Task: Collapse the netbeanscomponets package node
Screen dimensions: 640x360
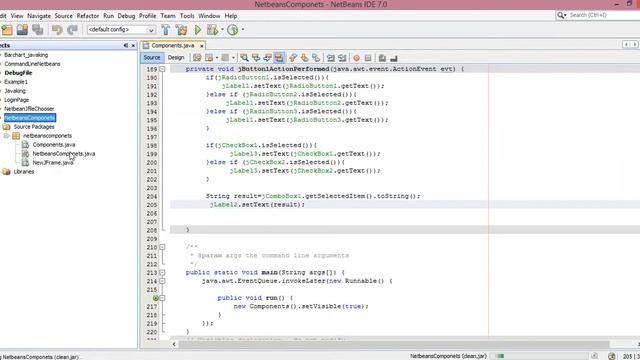Action: point(6,136)
